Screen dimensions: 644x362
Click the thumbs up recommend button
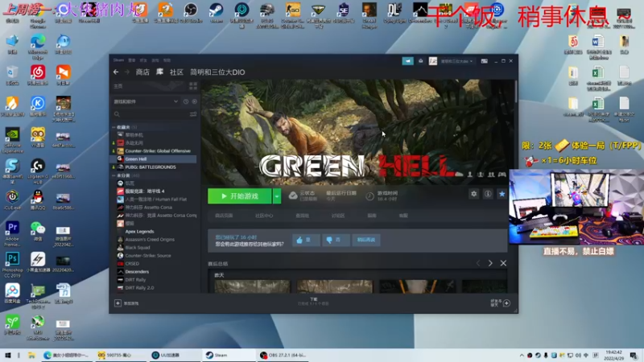point(306,240)
